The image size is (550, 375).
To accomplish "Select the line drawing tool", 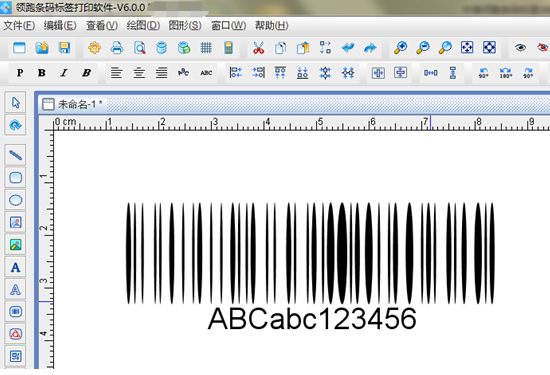I will (x=15, y=155).
